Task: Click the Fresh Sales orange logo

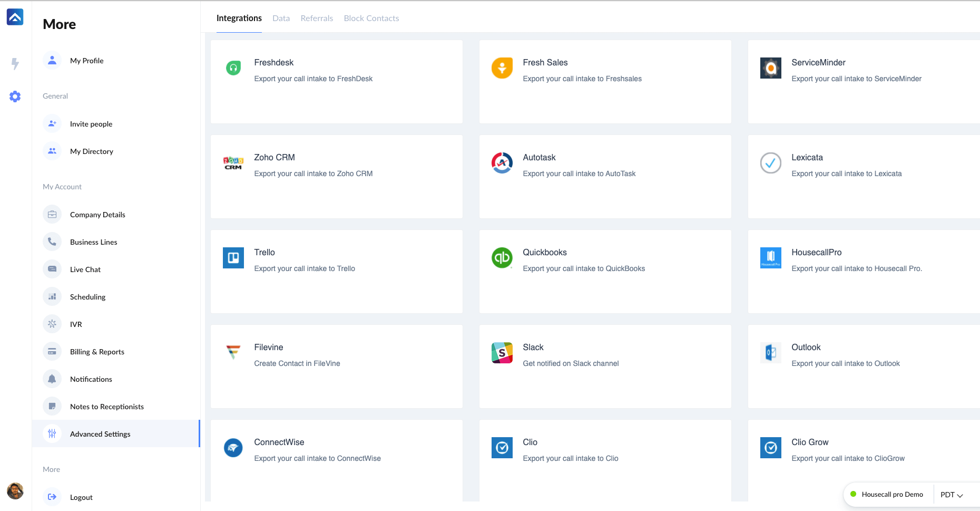Action: point(502,68)
